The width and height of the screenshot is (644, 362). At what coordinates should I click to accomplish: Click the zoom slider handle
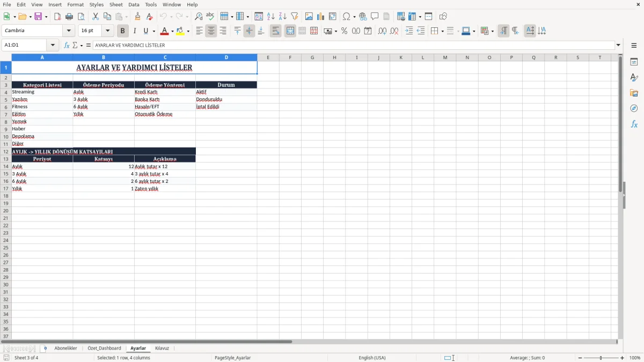point(601,358)
